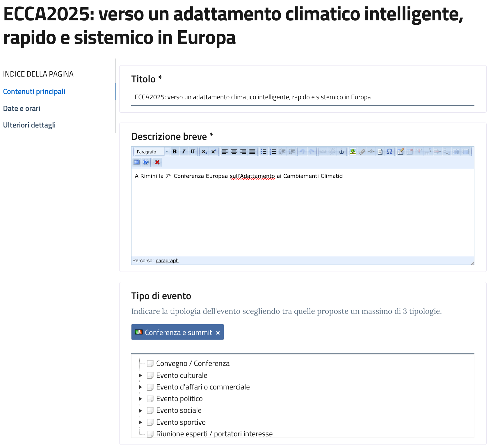Select Riunione esperti / portatori interesse checkbox

(150, 434)
